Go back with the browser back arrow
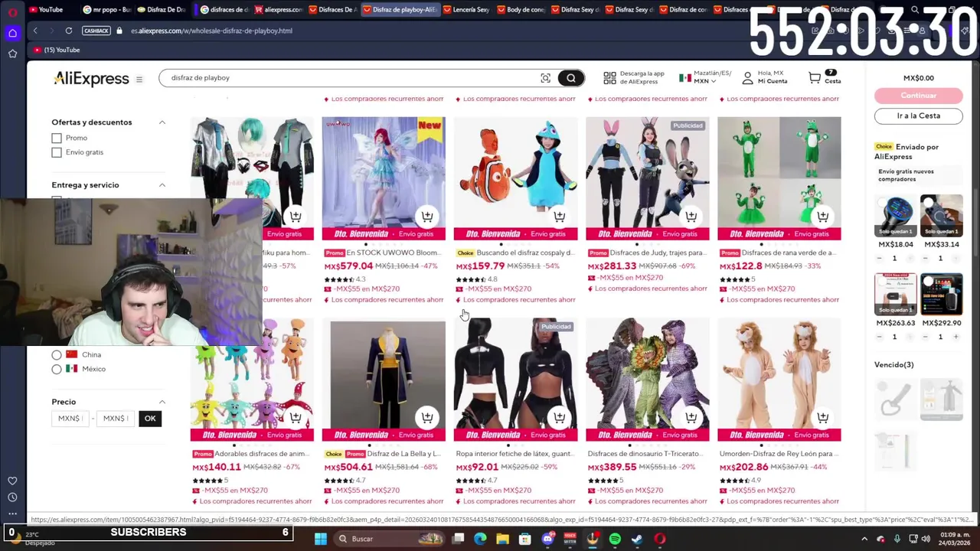980x551 pixels. (x=35, y=31)
